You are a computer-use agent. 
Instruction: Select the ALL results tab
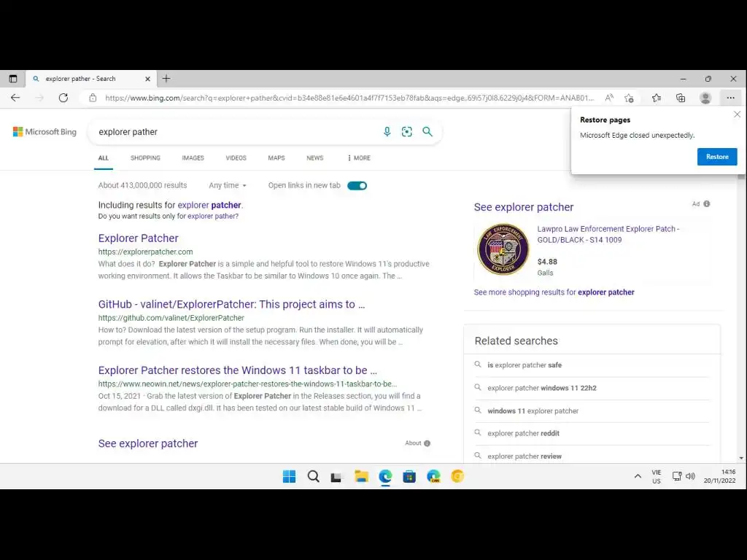pyautogui.click(x=104, y=157)
